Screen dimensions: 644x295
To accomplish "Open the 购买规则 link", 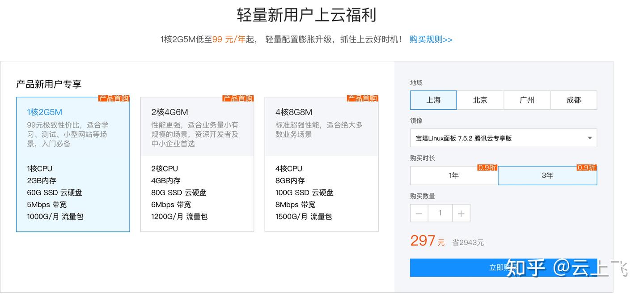I will (430, 39).
